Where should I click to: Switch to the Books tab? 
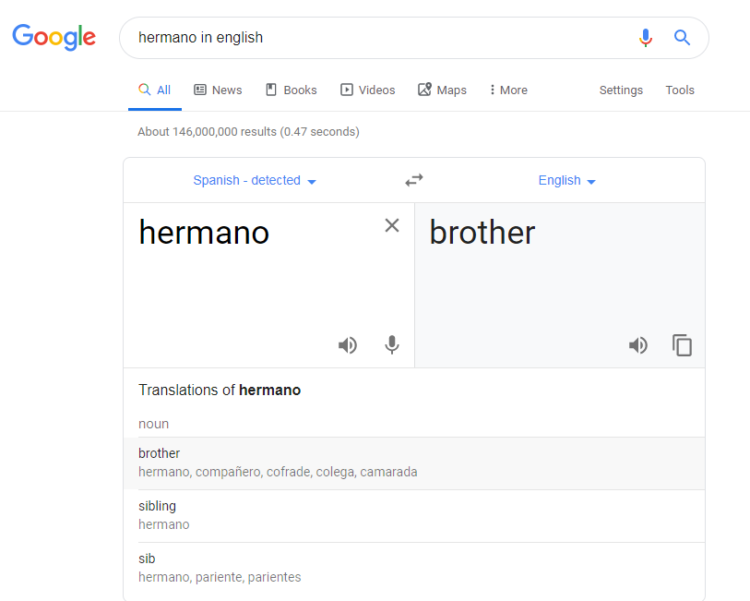[x=291, y=90]
